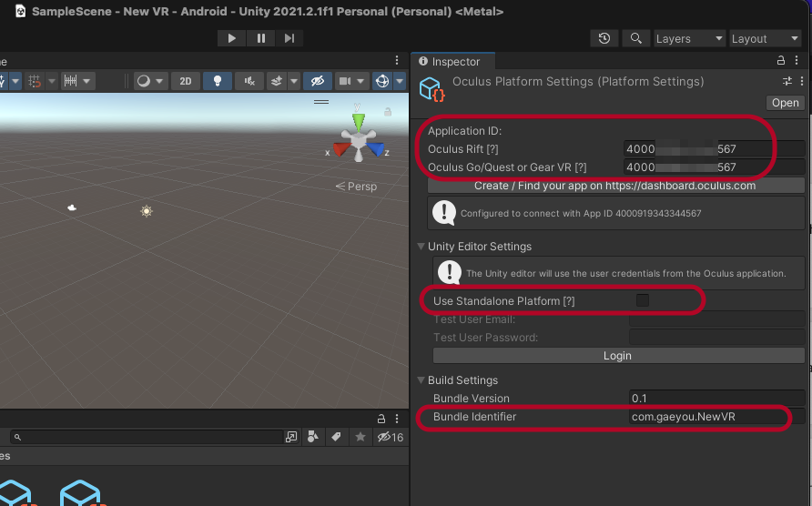This screenshot has width=812, height=506.
Task: Click the Favorites star icon in Project panel
Action: 360,437
